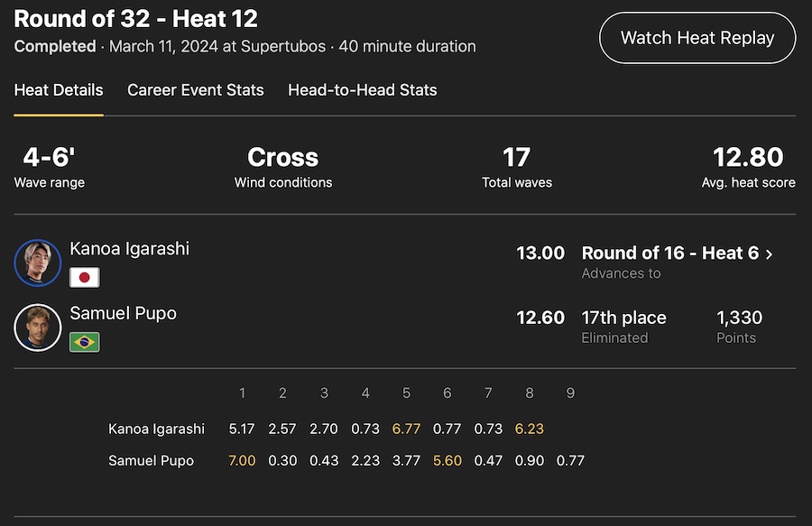812x526 pixels.
Task: Click Pupo's 12.60 heat total
Action: click(x=540, y=318)
